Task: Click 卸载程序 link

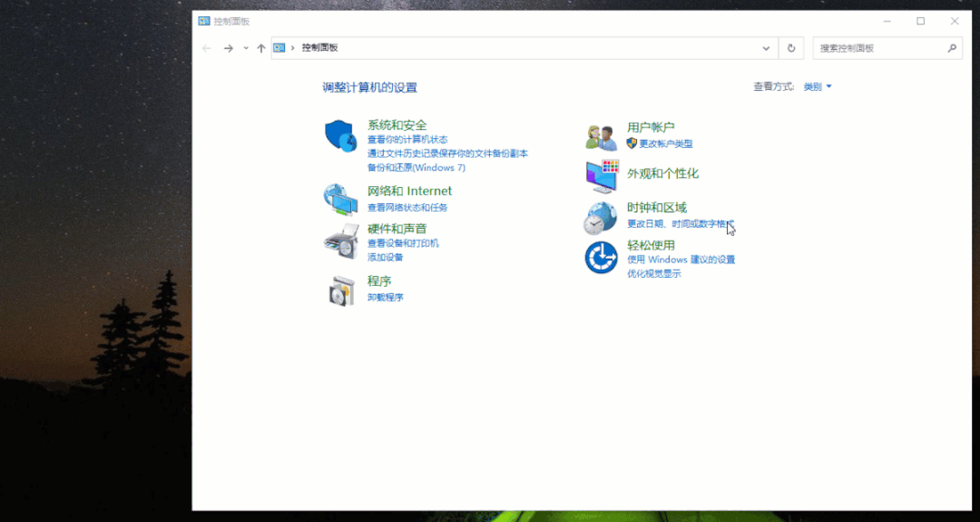Action: [x=385, y=298]
